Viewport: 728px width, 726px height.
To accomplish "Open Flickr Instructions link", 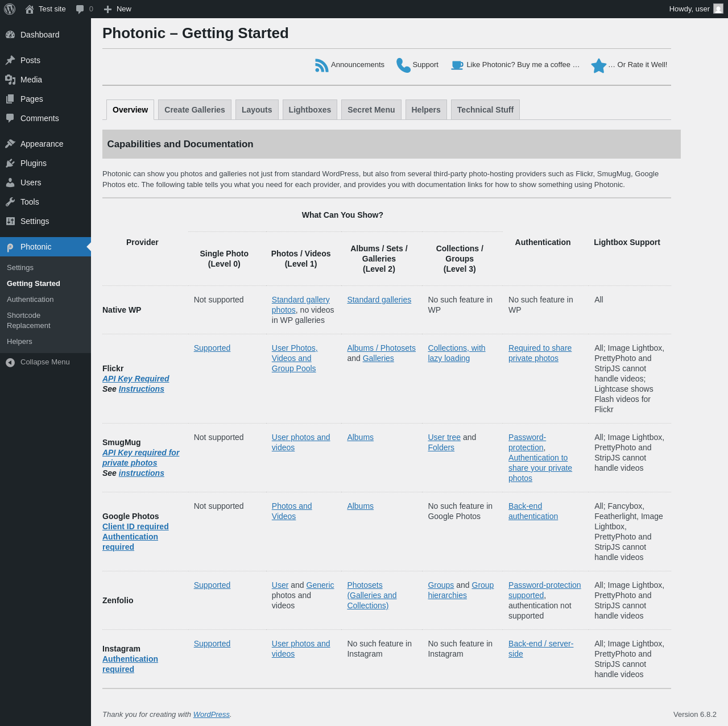I will [x=141, y=389].
